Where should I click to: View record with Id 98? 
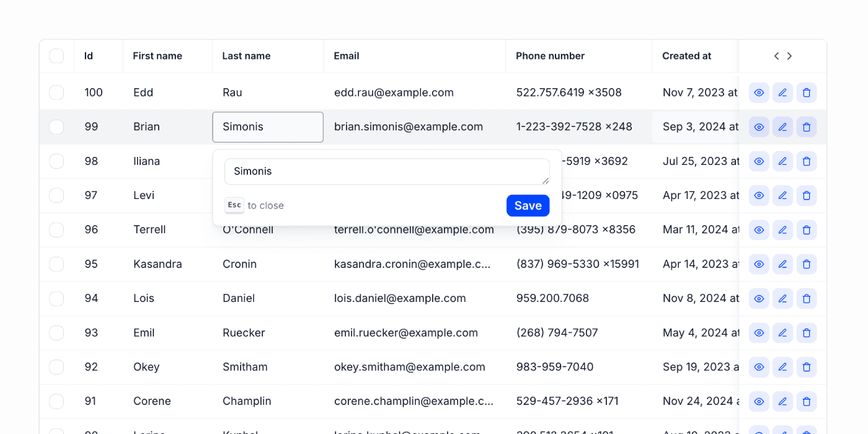tap(759, 161)
